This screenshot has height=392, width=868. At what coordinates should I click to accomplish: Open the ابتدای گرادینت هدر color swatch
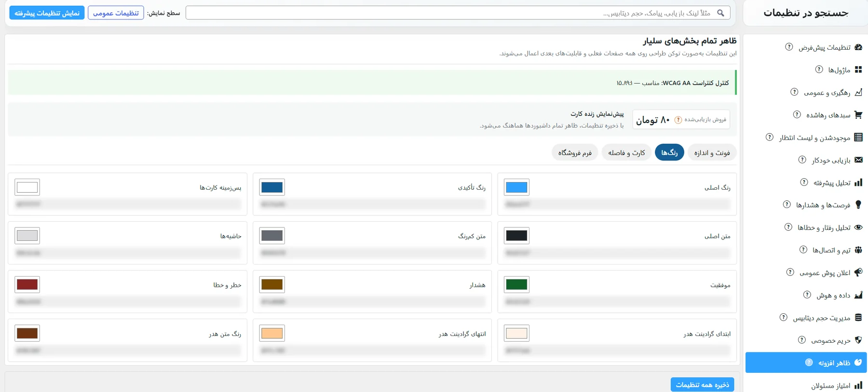tap(516, 333)
